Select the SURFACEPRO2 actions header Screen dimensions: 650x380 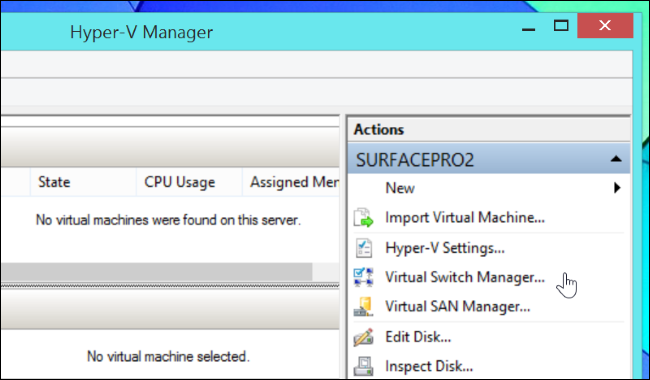click(x=489, y=159)
